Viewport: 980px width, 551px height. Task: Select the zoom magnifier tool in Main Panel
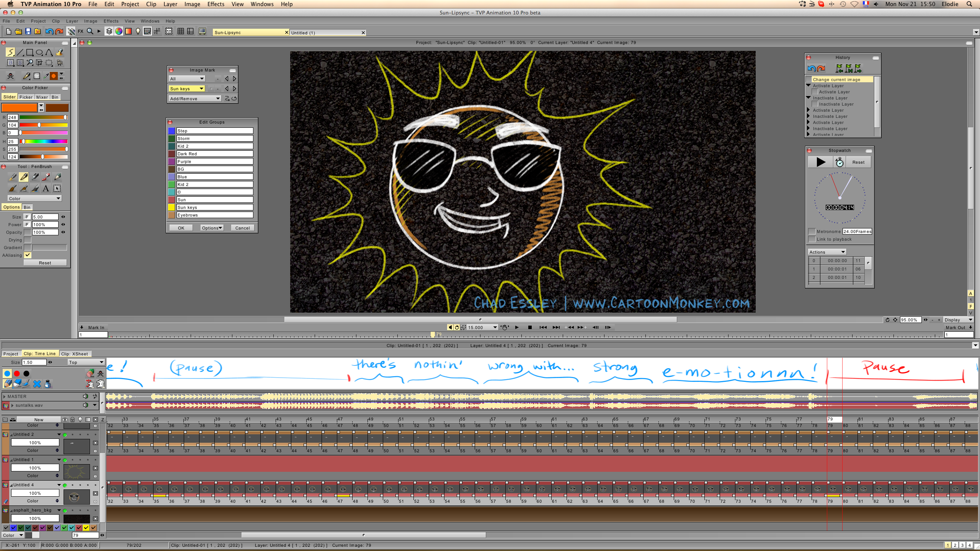click(29, 62)
